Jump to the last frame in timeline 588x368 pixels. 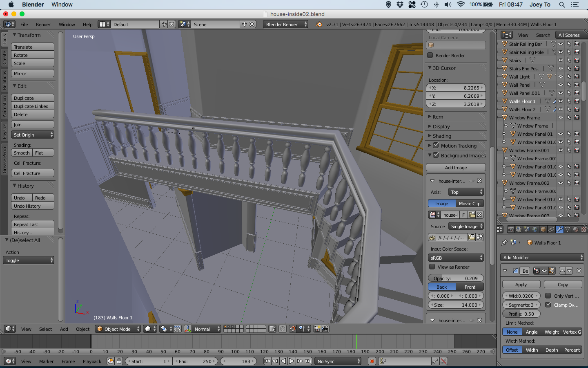(x=308, y=361)
